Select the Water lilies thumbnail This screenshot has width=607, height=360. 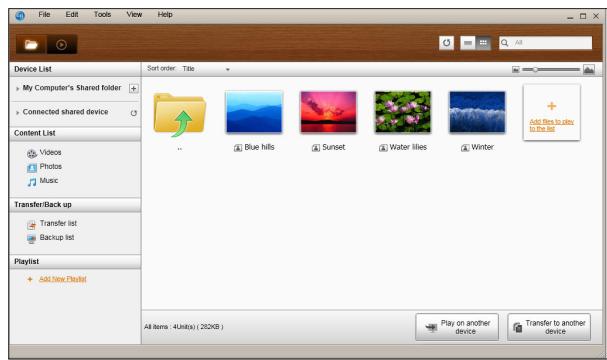click(x=403, y=112)
